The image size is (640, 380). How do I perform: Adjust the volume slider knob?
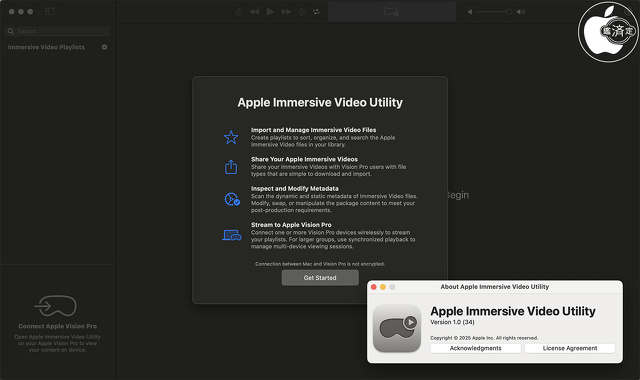[509, 12]
